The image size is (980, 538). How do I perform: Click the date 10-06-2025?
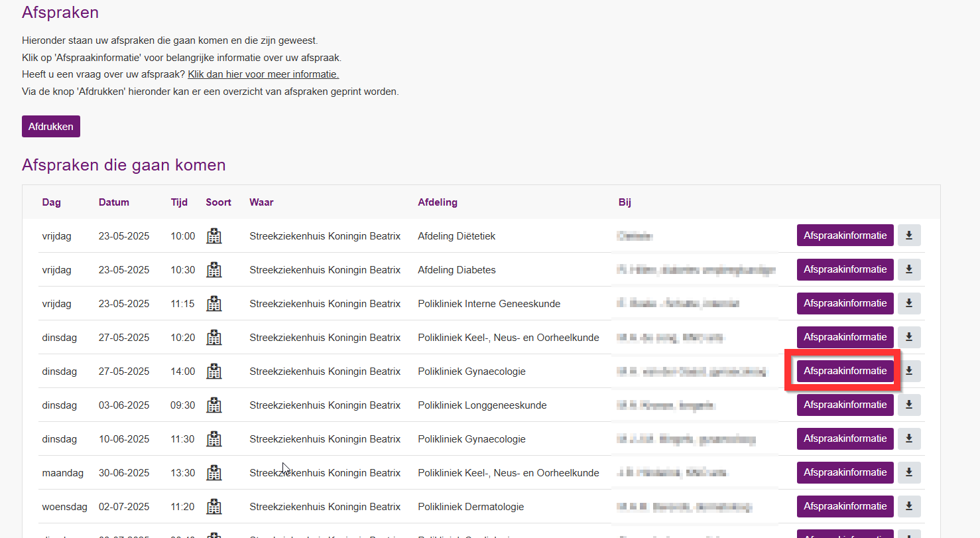point(124,439)
